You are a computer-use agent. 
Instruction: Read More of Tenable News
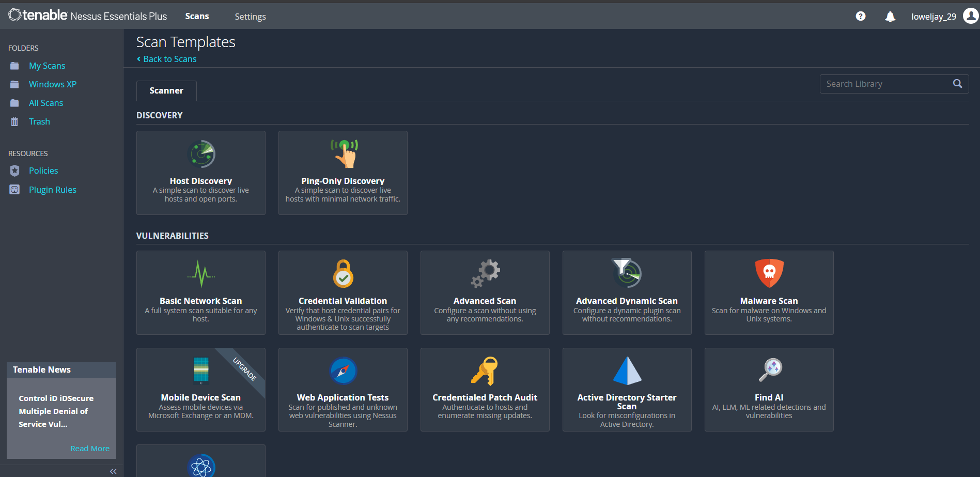coord(90,449)
